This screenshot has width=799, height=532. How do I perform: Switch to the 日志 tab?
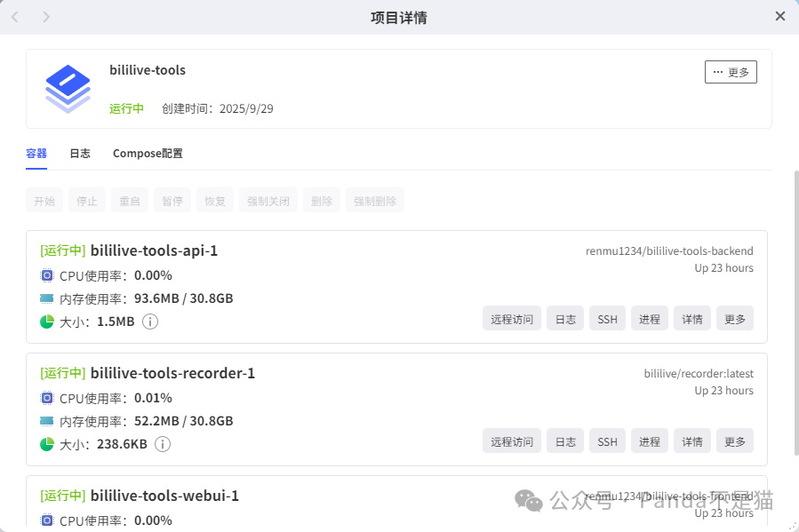tap(80, 153)
